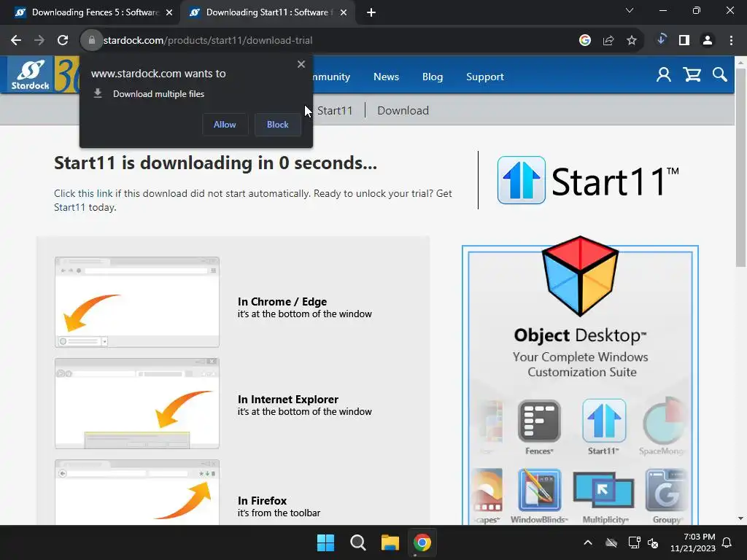Viewport: 747px width, 560px height.
Task: Block multiple file downloads
Action: 278,124
